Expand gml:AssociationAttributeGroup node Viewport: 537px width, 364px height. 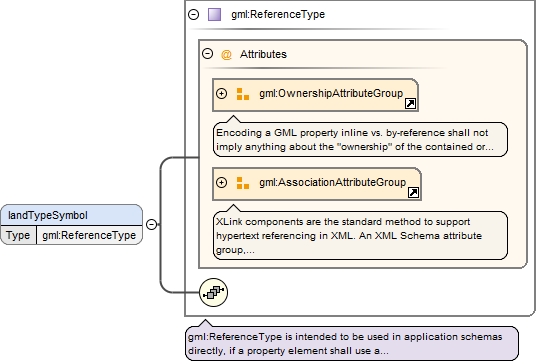(222, 183)
